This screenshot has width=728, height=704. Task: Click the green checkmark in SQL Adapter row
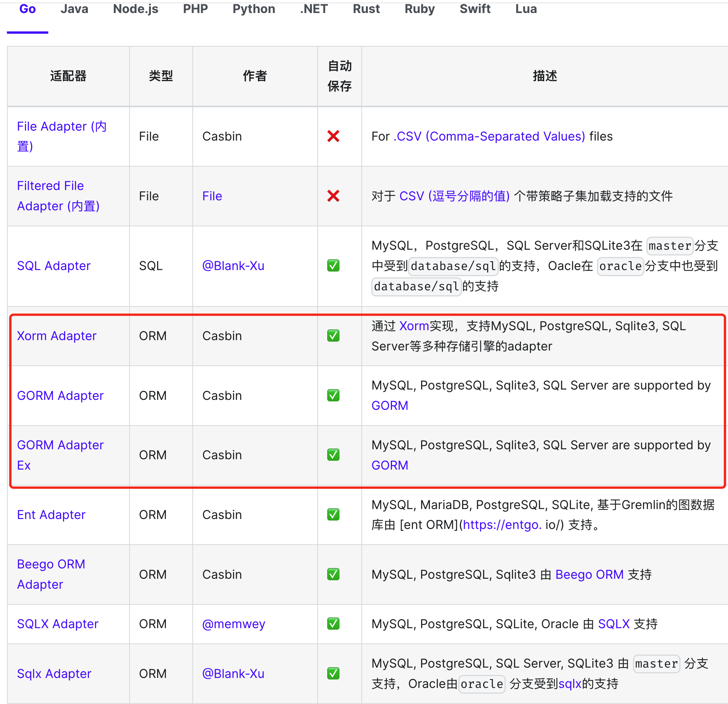click(333, 265)
